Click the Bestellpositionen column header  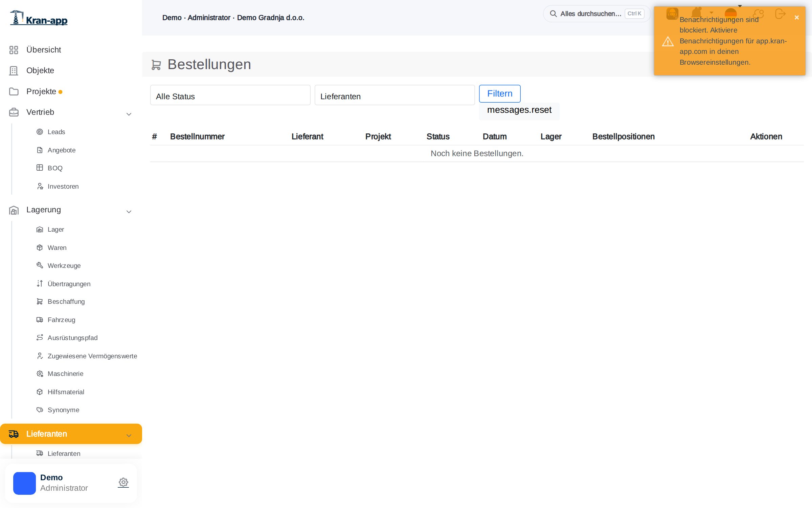click(x=623, y=136)
